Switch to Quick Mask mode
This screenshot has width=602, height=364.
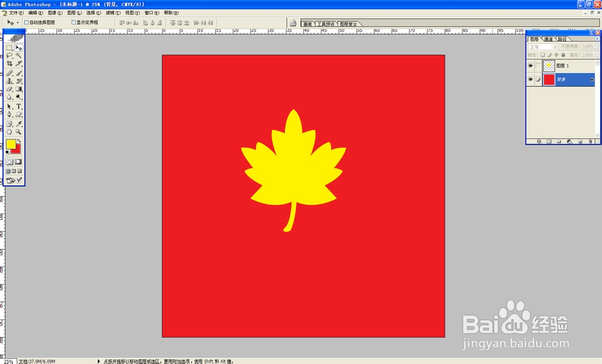18,162
